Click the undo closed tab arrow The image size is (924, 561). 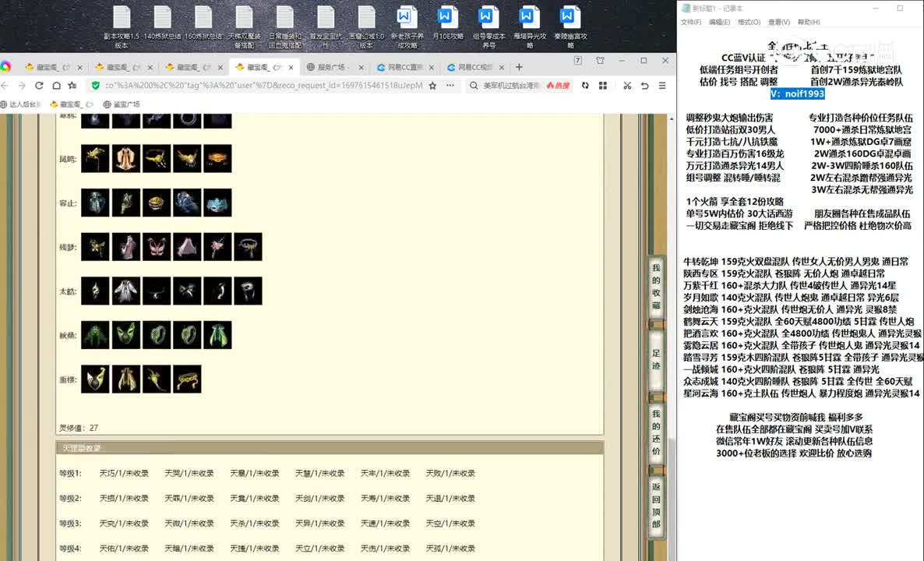tap(644, 86)
